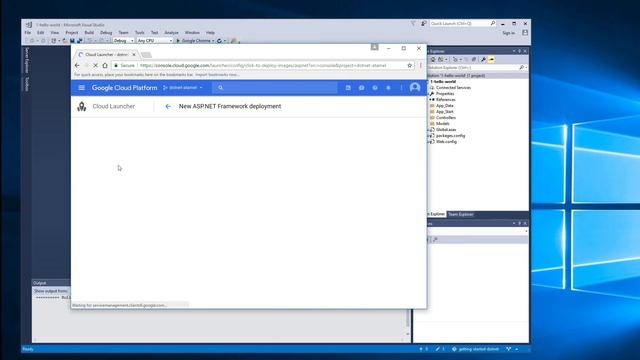This screenshot has width=640, height=360.
Task: Click Save icon in Visual Studio toolbar
Action: pos(72,41)
